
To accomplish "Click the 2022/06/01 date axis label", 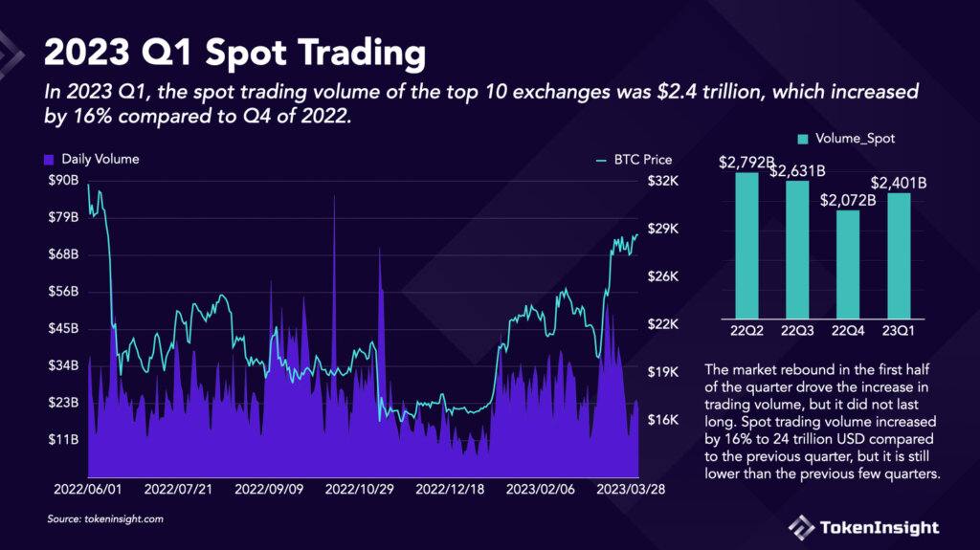I will (87, 490).
